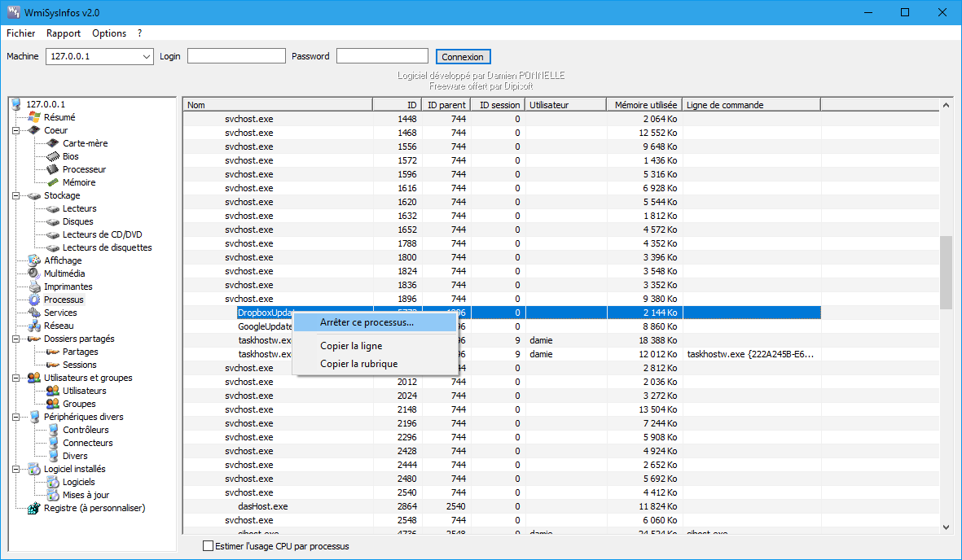Enable Estimer l'usage CPU par processus checkbox
The width and height of the screenshot is (962, 560).
208,546
